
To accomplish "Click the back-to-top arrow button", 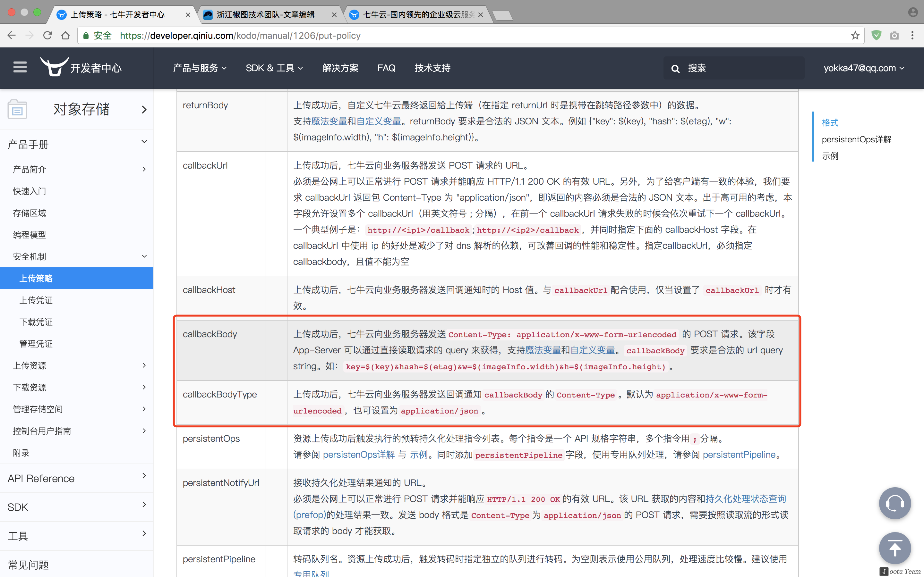I will click(894, 548).
